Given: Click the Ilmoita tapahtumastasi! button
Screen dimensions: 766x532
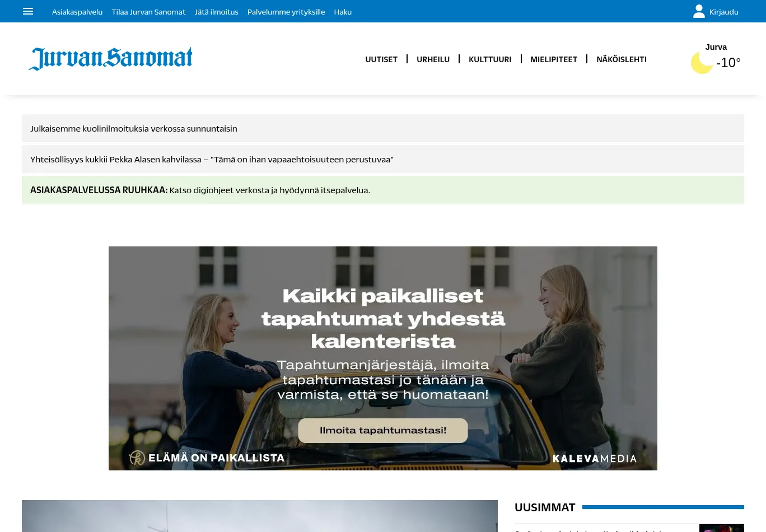Looking at the screenshot, I should 383,431.
